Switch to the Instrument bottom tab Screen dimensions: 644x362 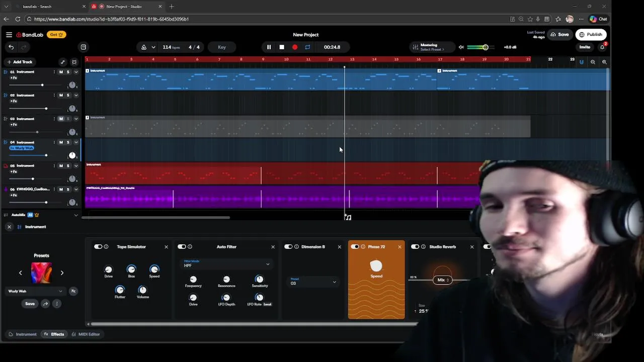23,334
